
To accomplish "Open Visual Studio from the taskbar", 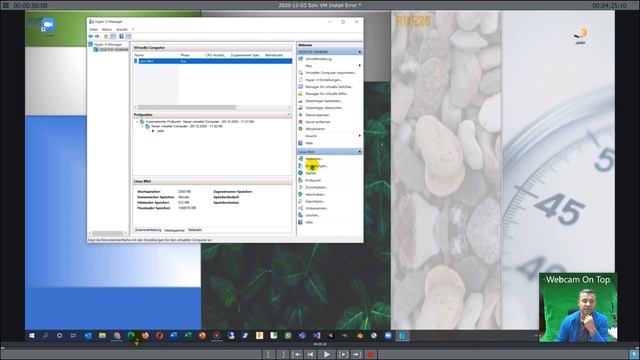I will click(316, 336).
